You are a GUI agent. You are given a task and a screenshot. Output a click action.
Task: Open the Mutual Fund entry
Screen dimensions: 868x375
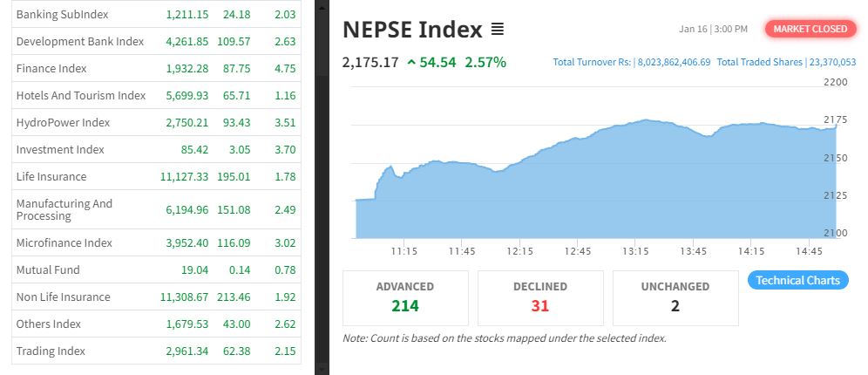coord(47,269)
